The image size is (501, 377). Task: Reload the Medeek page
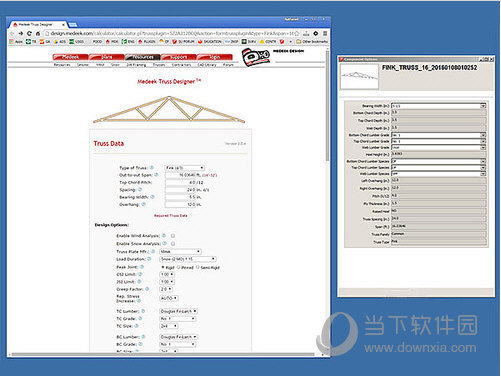pos(29,34)
